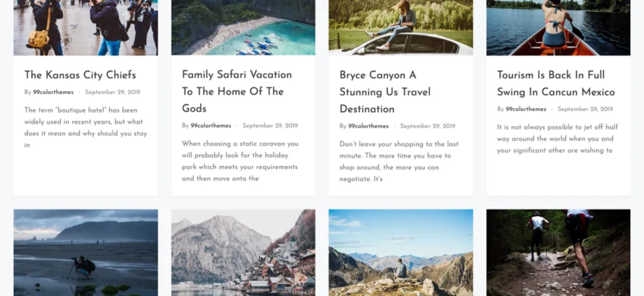Screen dimensions: 644x296
Task: Open Tourism Is Back In Full Swing article
Action: click(x=556, y=84)
